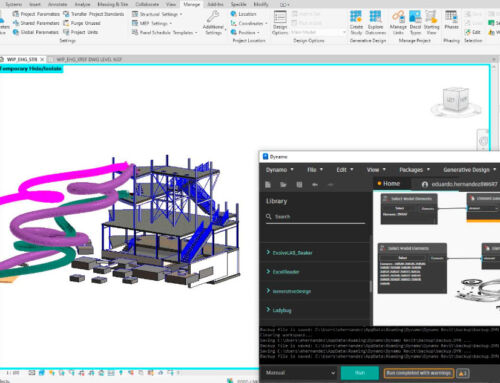Click the Location tool
This screenshot has height=383, width=500.
click(x=243, y=14)
